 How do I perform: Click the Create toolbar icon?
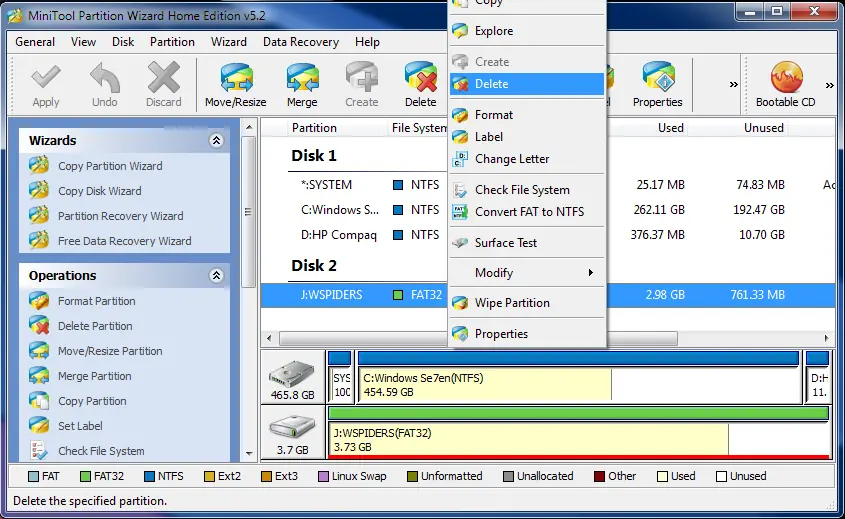tap(362, 78)
